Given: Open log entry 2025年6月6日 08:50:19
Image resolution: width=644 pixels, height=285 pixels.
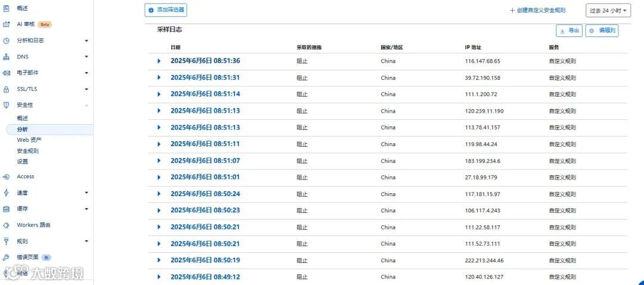Looking at the screenshot, I should tap(205, 261).
